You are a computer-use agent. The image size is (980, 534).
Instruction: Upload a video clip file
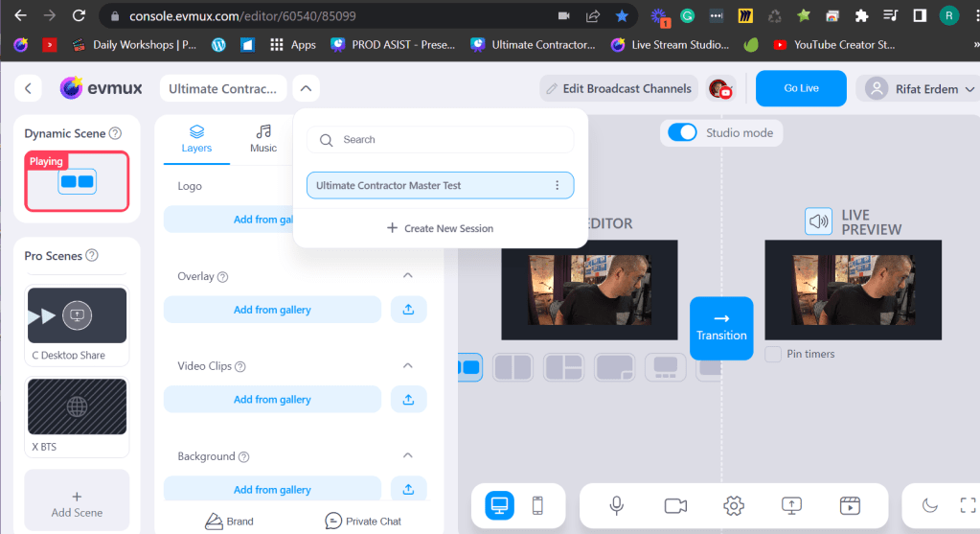pos(409,400)
